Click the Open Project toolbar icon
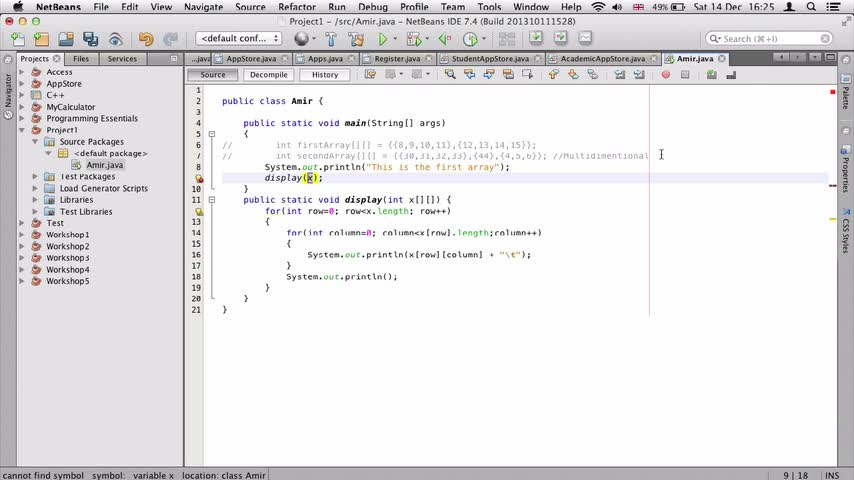 point(66,39)
